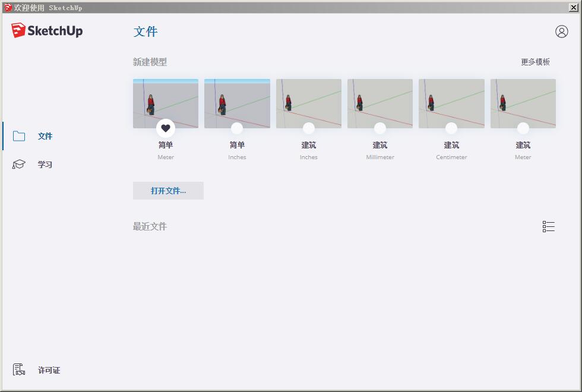Open the 许可证 section
582x392 pixels.
point(49,370)
